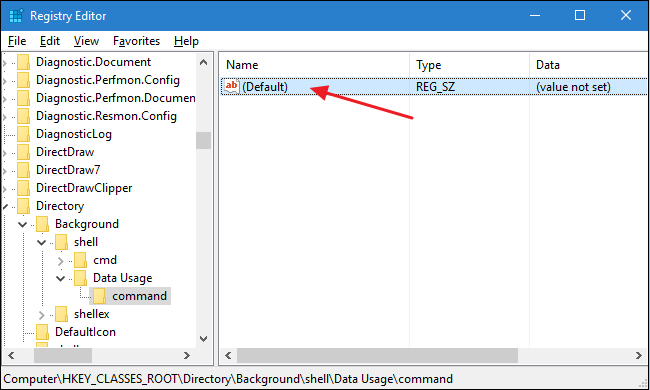Maximize the Registry Editor window

point(580,16)
